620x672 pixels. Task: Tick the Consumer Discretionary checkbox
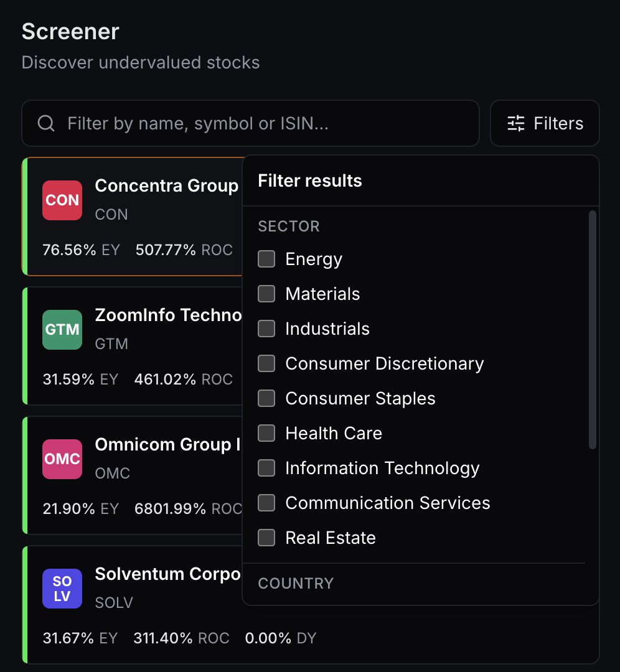(266, 363)
